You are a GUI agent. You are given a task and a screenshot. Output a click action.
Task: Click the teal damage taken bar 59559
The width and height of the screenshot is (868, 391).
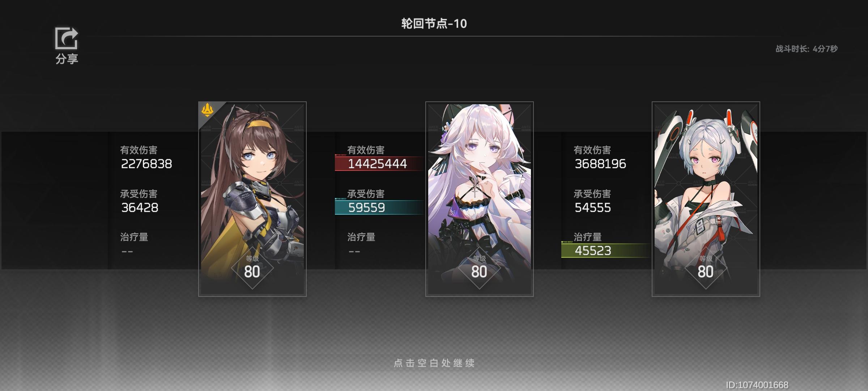[380, 207]
